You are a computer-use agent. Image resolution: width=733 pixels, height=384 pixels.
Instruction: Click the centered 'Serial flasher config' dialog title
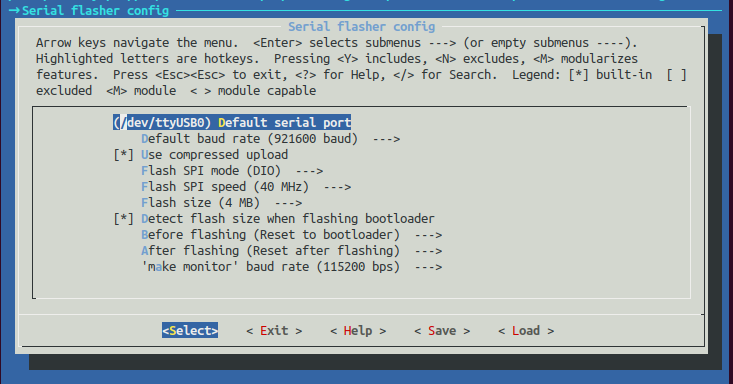pos(361,27)
